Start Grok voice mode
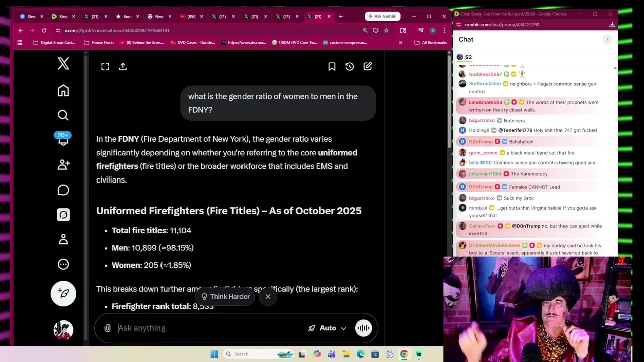Screen dimensions: 644x362 click(363, 328)
